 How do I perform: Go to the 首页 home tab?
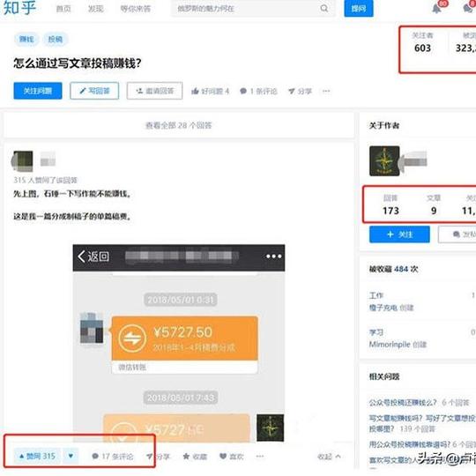pyautogui.click(x=63, y=9)
